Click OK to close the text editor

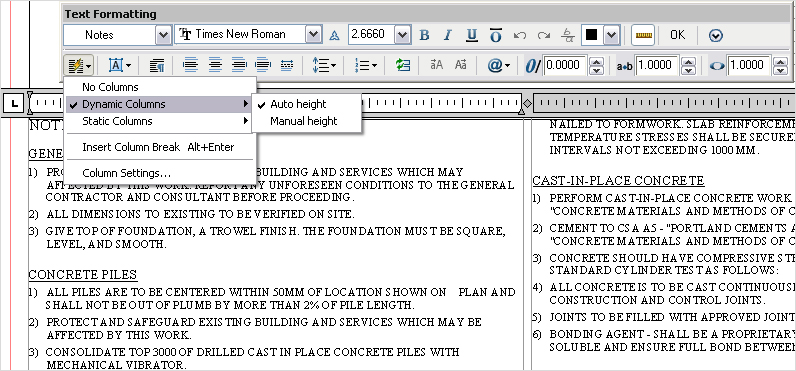coord(677,35)
